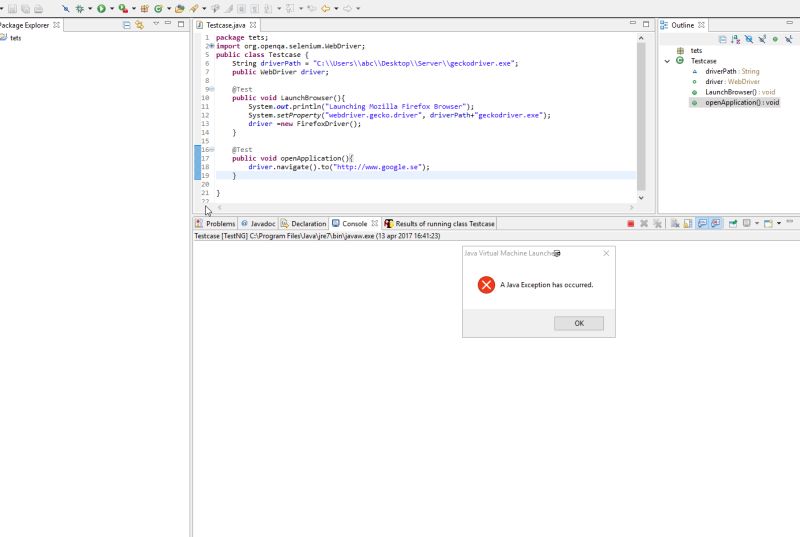This screenshot has height=537, width=800.
Task: Select tets package in Outline
Action: [696, 50]
